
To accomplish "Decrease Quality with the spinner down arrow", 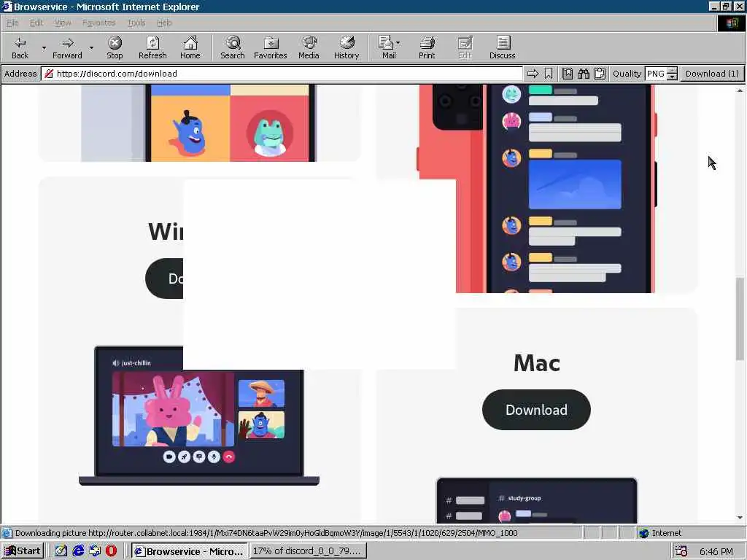I will click(672, 77).
